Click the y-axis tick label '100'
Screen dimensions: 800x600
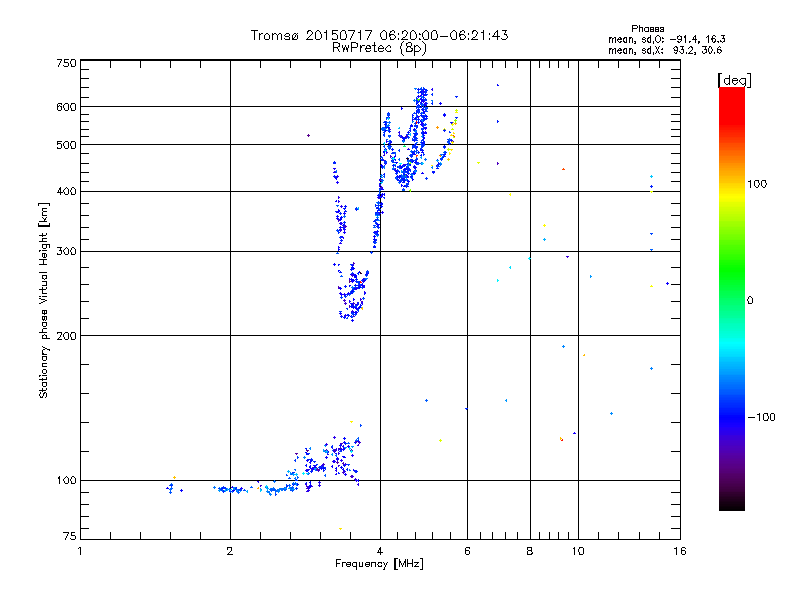67,480
